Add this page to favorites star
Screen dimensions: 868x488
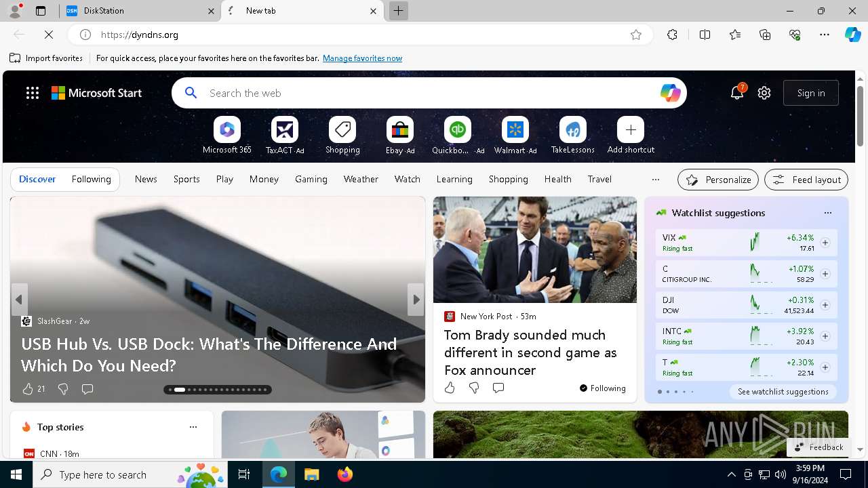pyautogui.click(x=636, y=35)
